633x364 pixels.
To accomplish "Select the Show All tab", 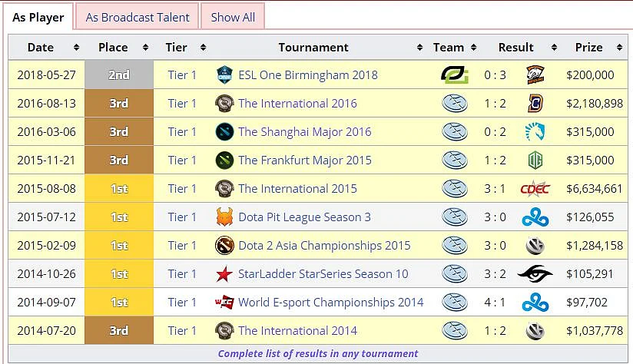I will 233,18.
